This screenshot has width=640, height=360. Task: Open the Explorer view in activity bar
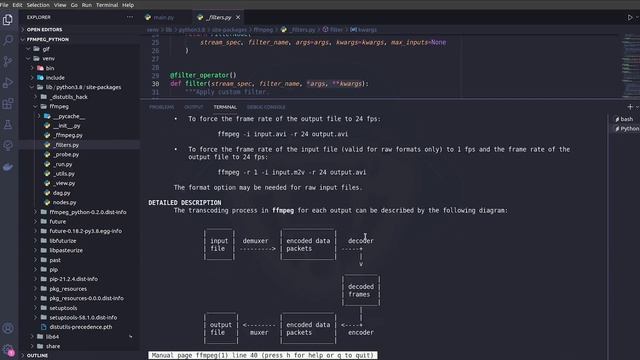coord(8,19)
